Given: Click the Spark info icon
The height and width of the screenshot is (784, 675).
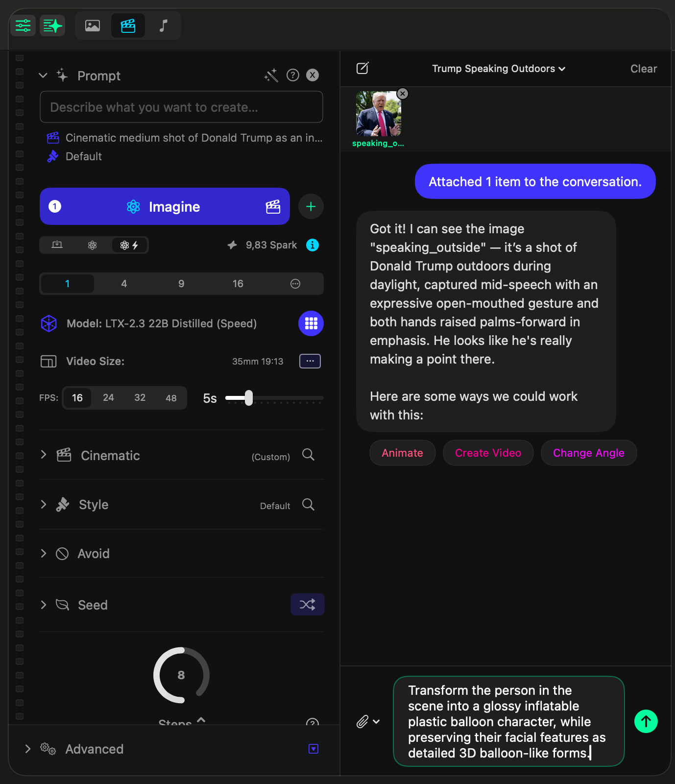Looking at the screenshot, I should pos(313,245).
